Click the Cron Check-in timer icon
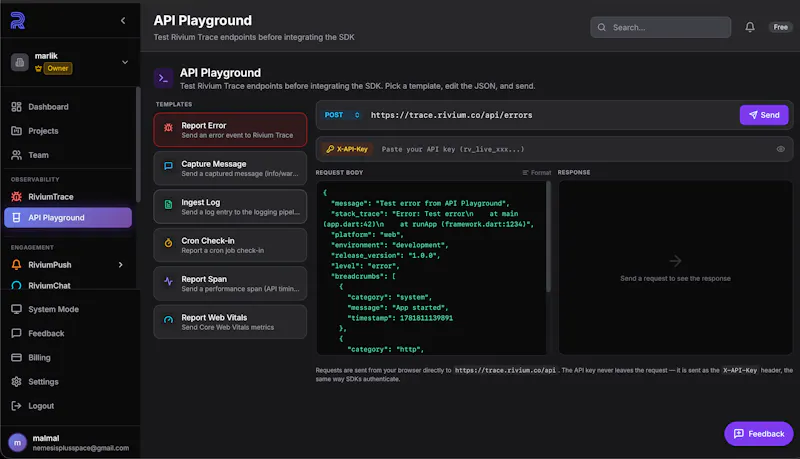This screenshot has width=800, height=459. pos(168,243)
